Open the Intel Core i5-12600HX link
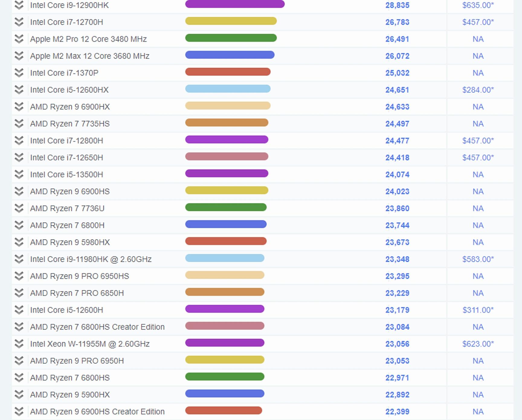 click(x=69, y=90)
